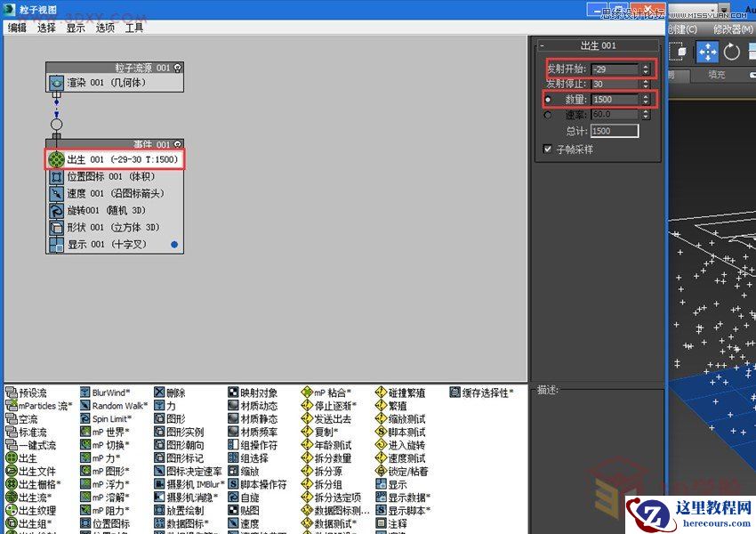Pick mP 世界 operator in depot
Screen dimensions: 756x534
coord(105,432)
